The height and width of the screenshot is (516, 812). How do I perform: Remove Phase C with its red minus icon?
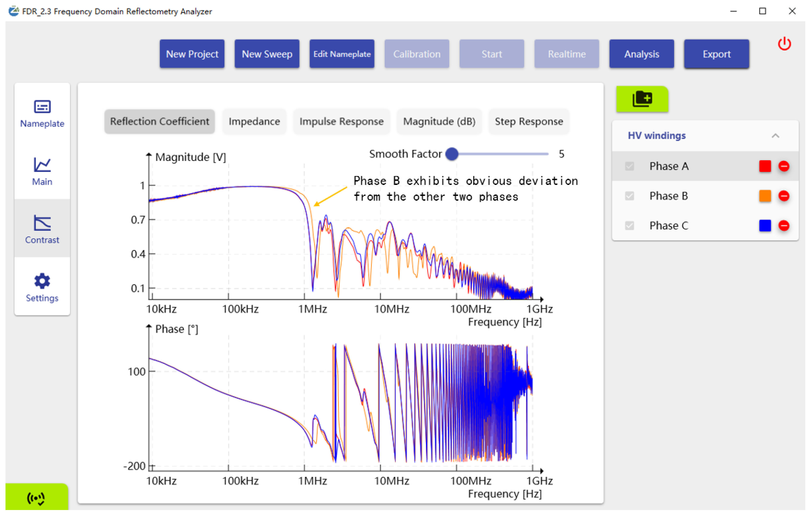(x=784, y=226)
